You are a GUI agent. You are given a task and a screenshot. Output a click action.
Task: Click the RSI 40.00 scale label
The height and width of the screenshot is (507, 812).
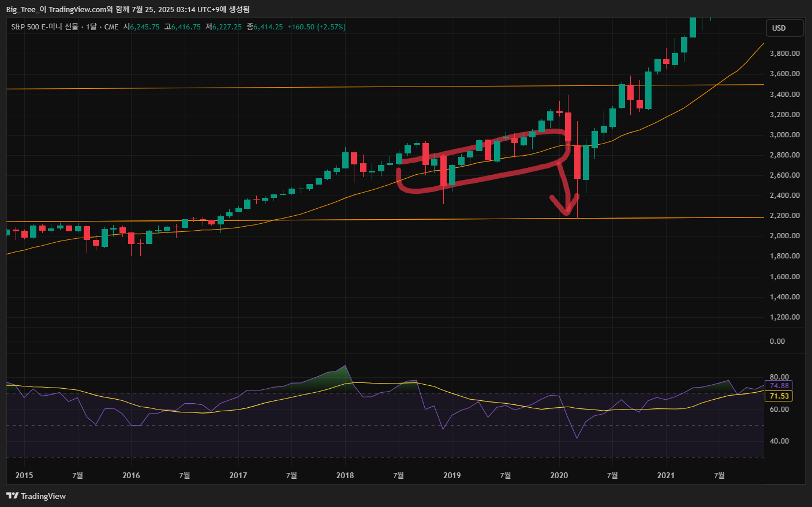[779, 441]
